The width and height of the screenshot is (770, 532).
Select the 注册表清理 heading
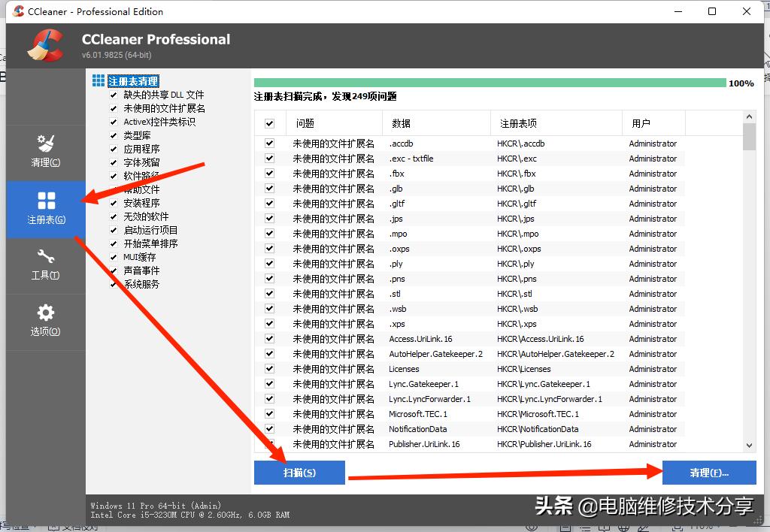click(x=133, y=80)
